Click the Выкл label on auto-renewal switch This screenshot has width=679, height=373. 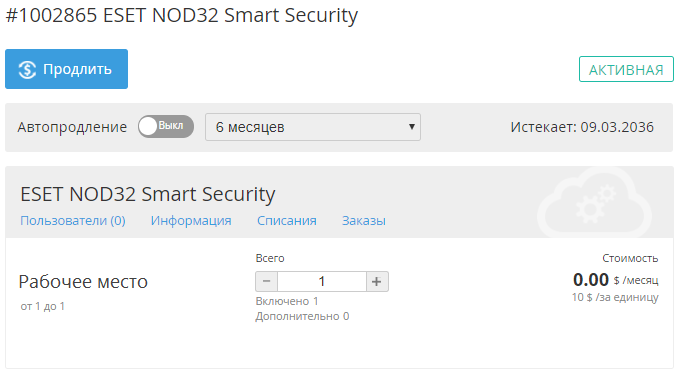click(171, 126)
